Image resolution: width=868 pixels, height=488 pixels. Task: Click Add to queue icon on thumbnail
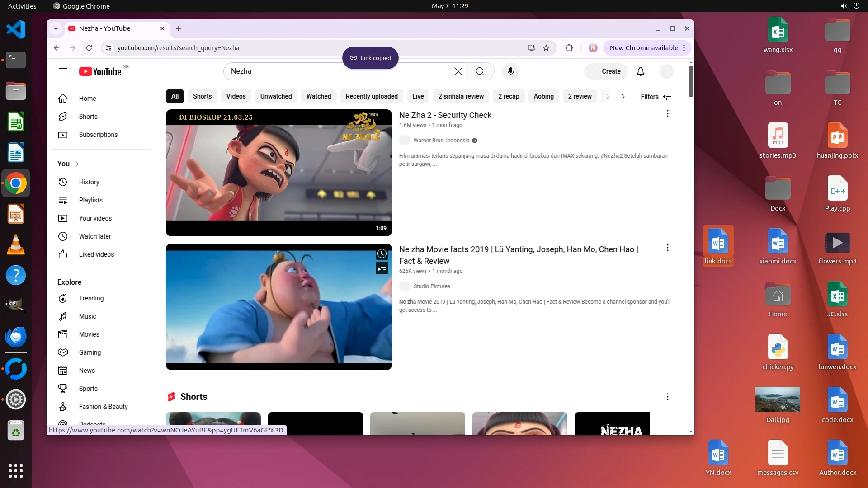(382, 268)
